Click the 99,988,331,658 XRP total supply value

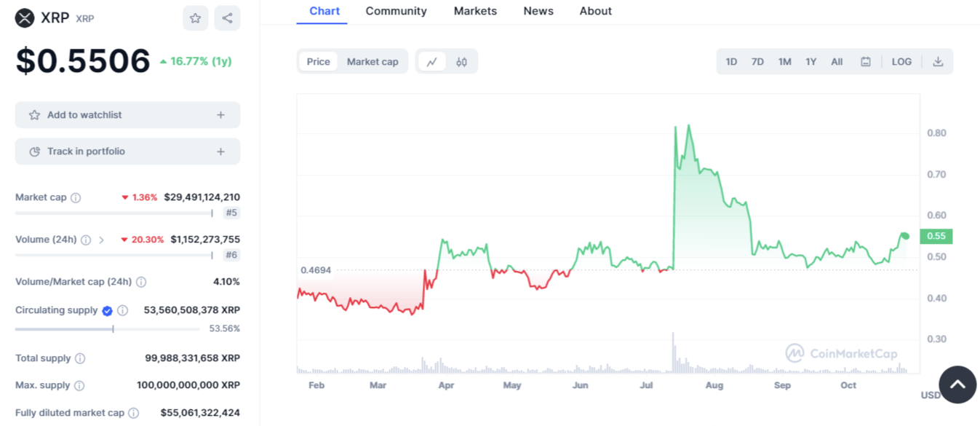(x=193, y=358)
